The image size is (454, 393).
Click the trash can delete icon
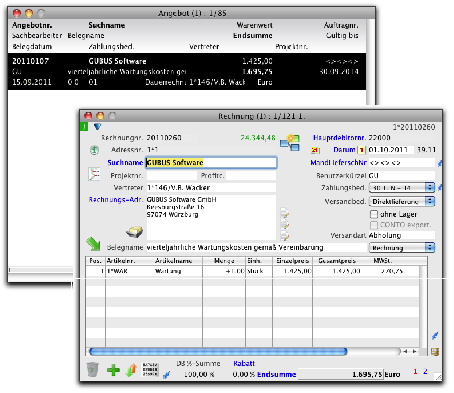[x=93, y=370]
